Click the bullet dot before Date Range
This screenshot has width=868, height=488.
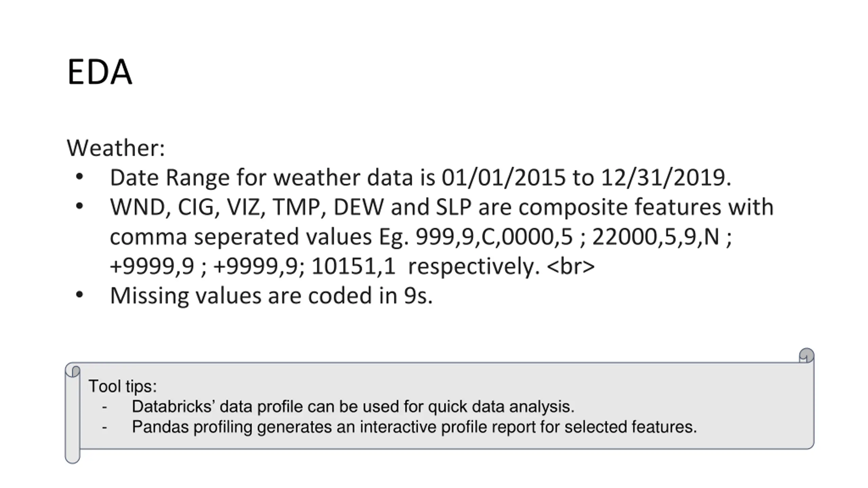79,177
